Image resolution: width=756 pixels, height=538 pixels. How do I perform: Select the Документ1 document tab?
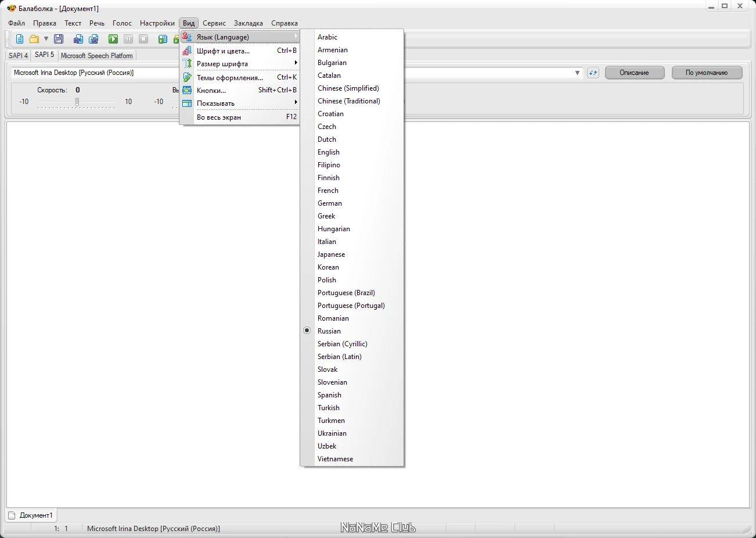pos(31,515)
